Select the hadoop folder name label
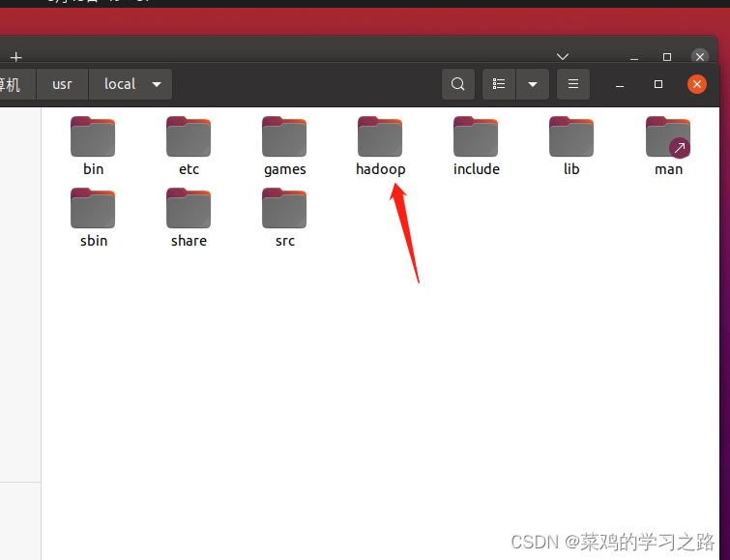Image resolution: width=730 pixels, height=560 pixels. click(380, 169)
